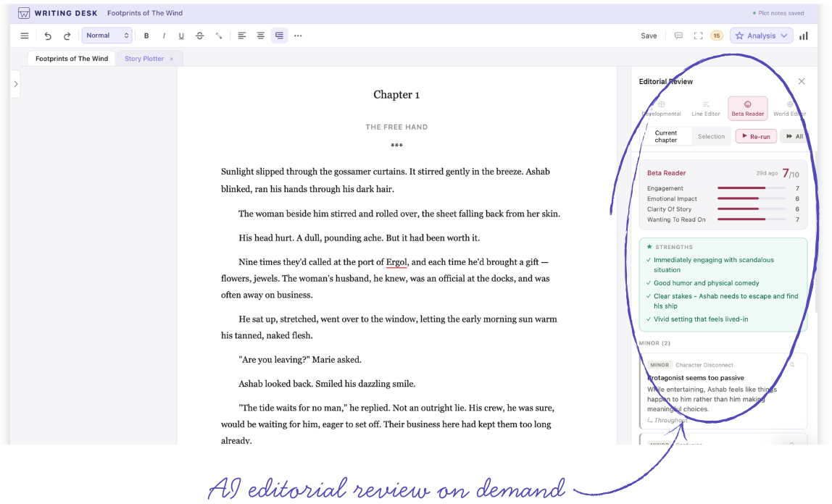Click the orange 15 badge
Screen dimensions: 832x504
[x=717, y=35]
